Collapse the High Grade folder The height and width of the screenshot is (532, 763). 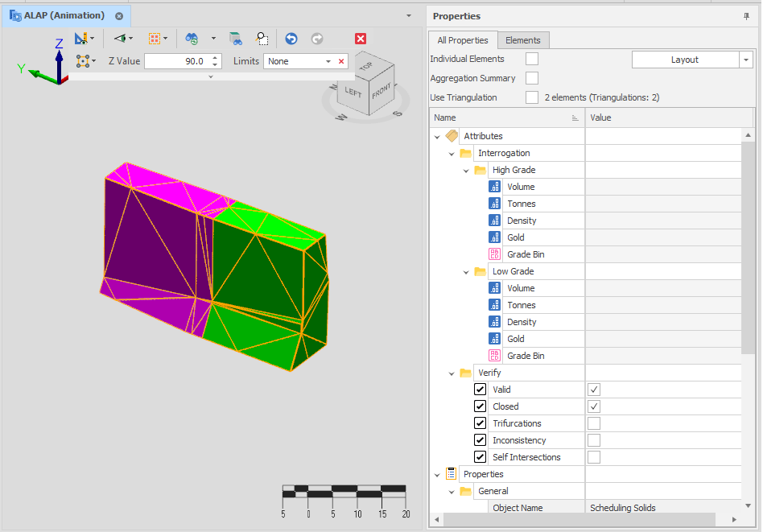click(x=467, y=171)
